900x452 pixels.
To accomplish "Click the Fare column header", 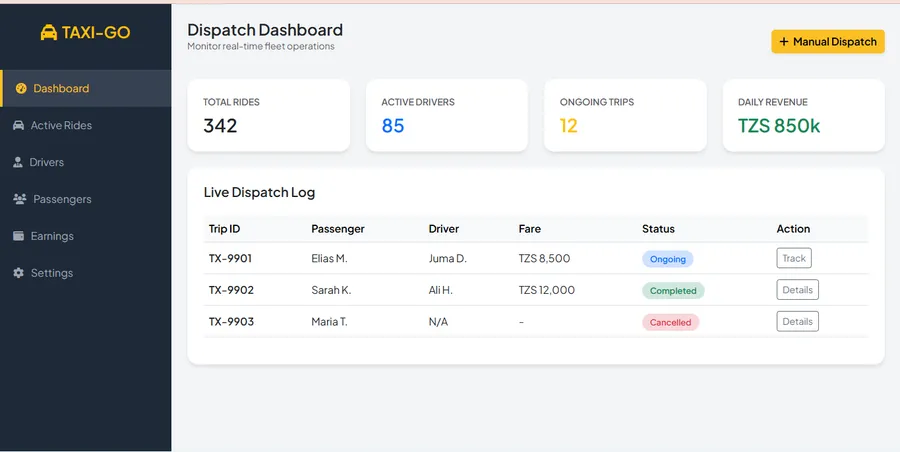I will pyautogui.click(x=529, y=229).
